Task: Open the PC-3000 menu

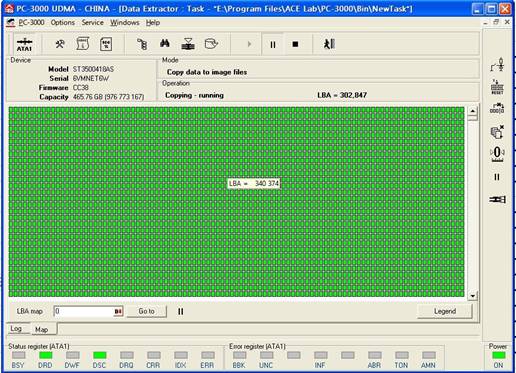Action: pyautogui.click(x=31, y=23)
